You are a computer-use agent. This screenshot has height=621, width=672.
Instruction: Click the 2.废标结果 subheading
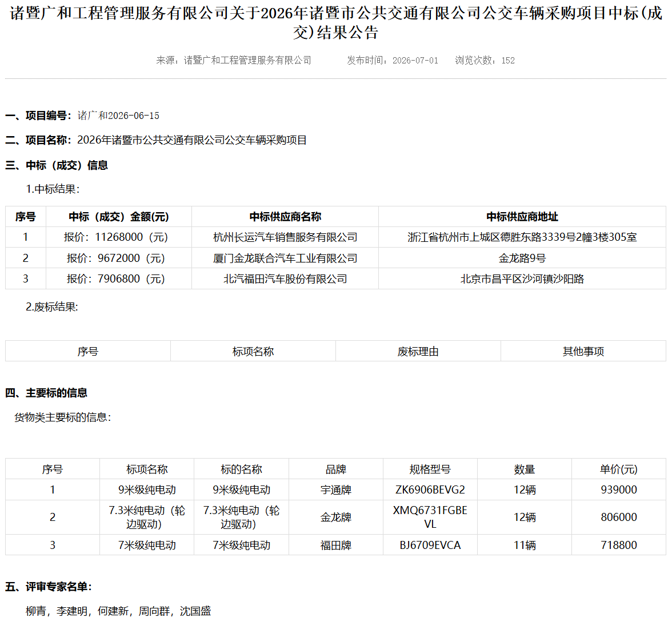coord(52,307)
